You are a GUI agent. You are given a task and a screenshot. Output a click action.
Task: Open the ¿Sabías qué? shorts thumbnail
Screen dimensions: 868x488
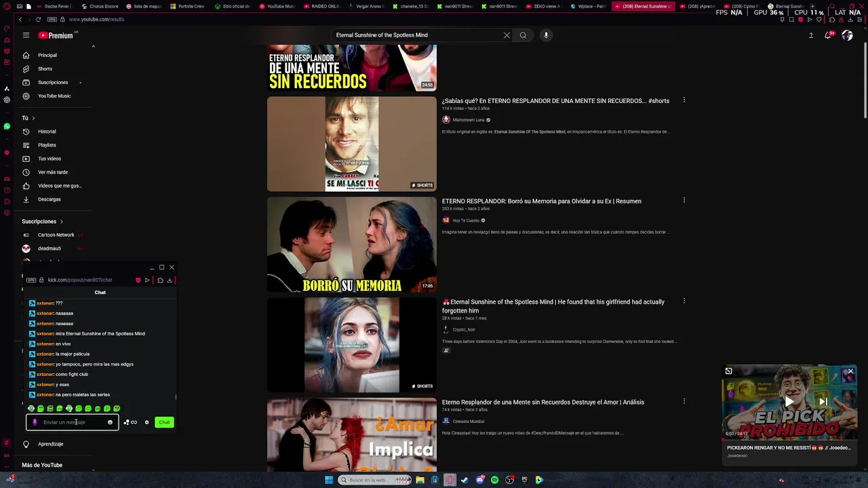tap(351, 144)
